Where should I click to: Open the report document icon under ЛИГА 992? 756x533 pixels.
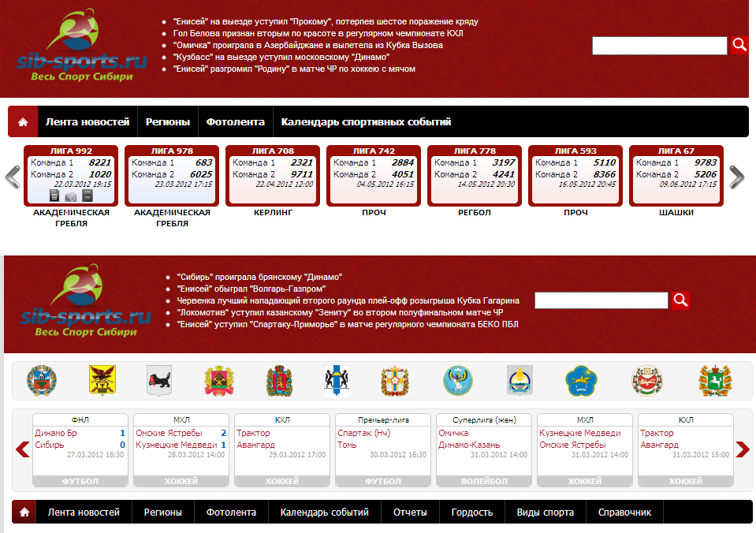[54, 196]
